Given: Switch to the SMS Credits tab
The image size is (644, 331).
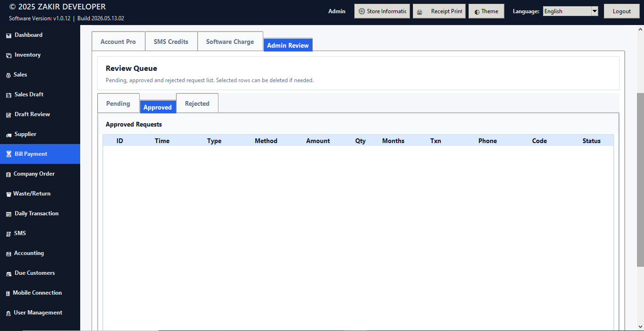Looking at the screenshot, I should (x=171, y=42).
